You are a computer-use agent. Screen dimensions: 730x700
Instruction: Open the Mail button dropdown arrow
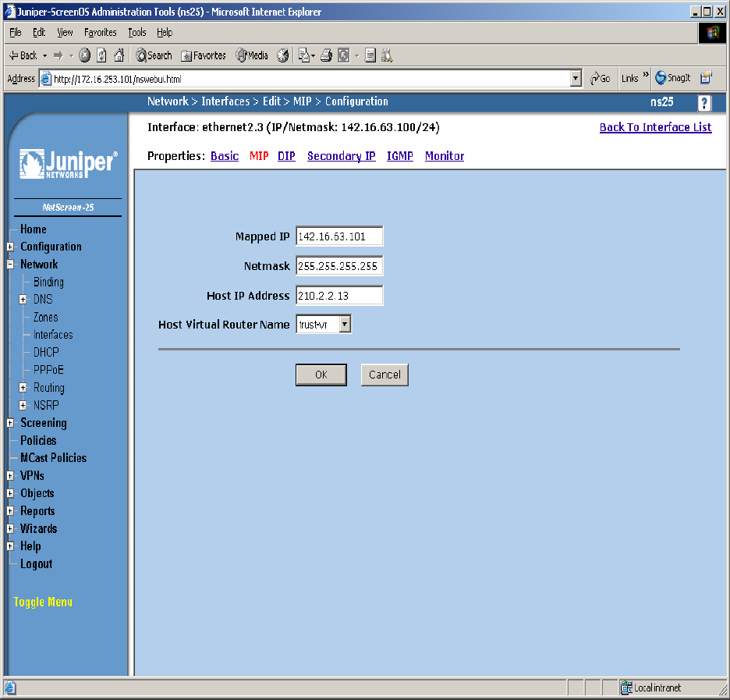313,56
